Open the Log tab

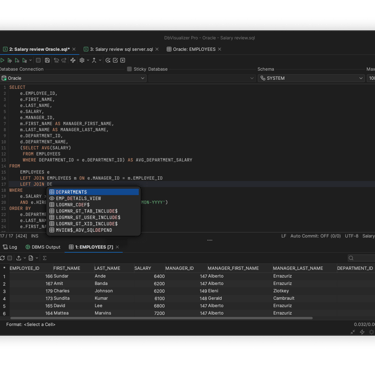(x=10, y=247)
